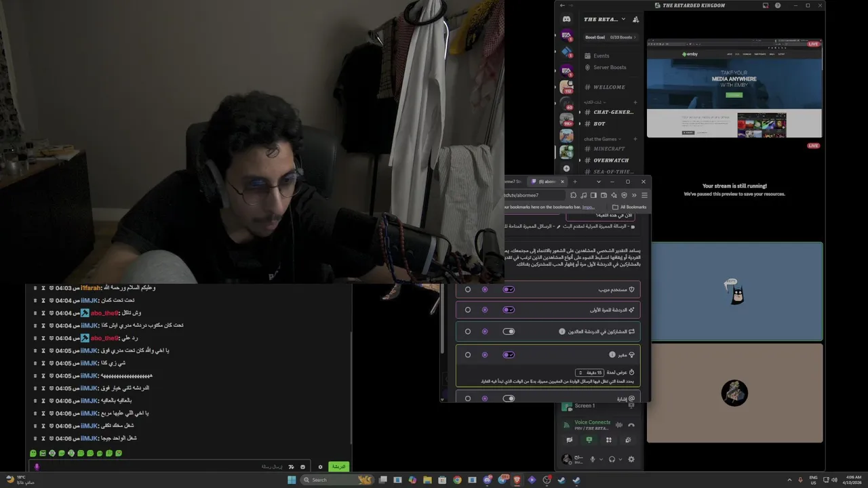Go back with Discord's back arrow
The width and height of the screenshot is (868, 488).
562,5
